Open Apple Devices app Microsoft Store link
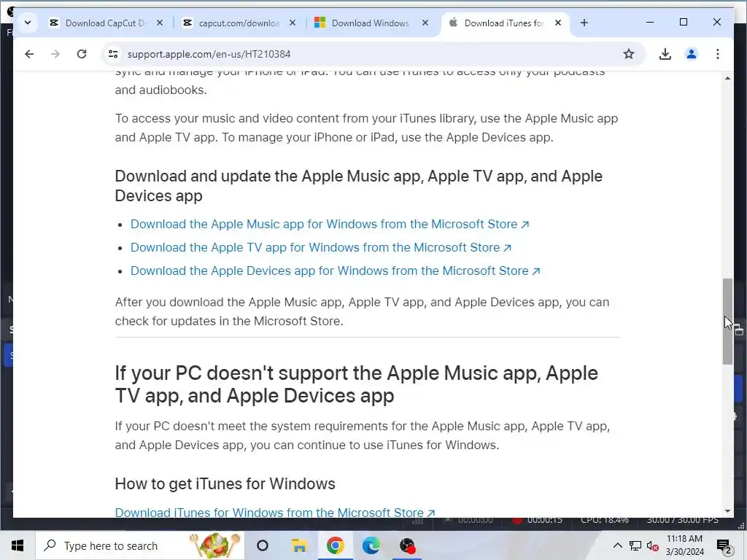Viewport: 747px width, 560px height. (x=336, y=271)
